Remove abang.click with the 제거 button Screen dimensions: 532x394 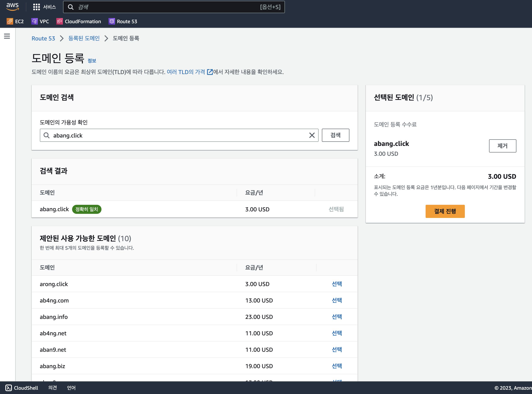tap(502, 146)
